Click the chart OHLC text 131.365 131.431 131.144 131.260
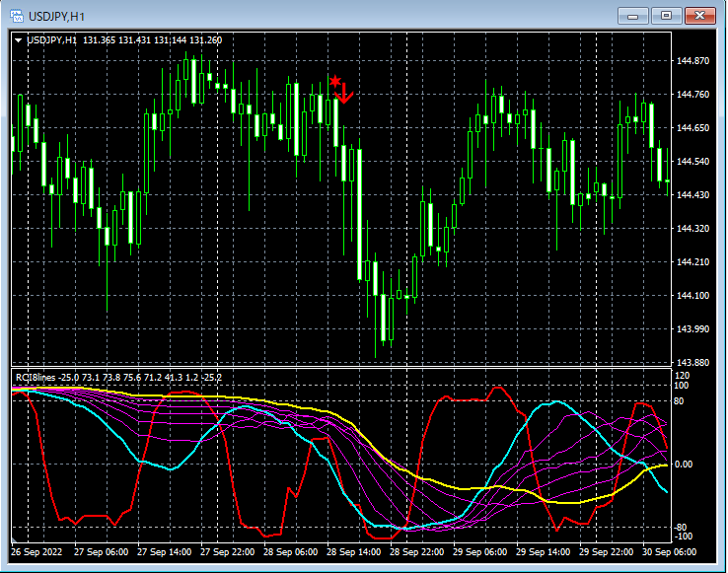The width and height of the screenshot is (728, 573). pyautogui.click(x=152, y=40)
